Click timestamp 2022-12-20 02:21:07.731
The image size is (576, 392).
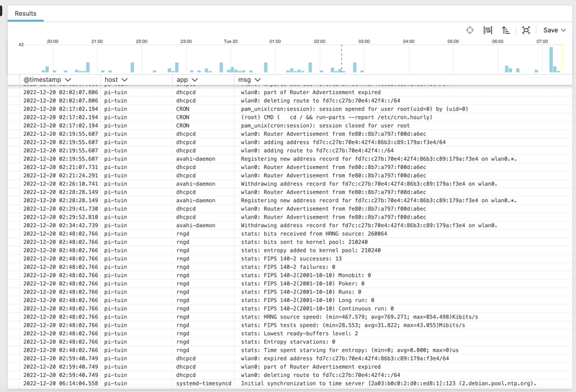[60, 168]
